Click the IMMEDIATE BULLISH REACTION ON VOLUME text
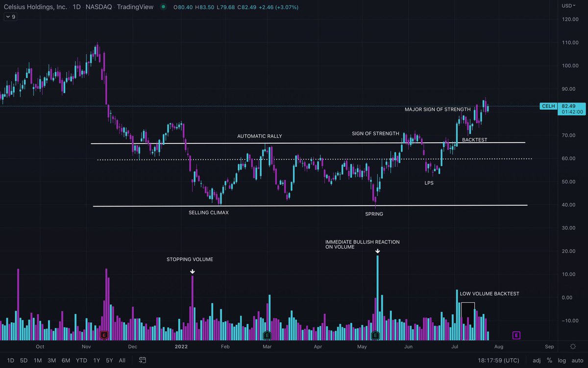Viewport: 588px width, 368px height. coord(363,245)
